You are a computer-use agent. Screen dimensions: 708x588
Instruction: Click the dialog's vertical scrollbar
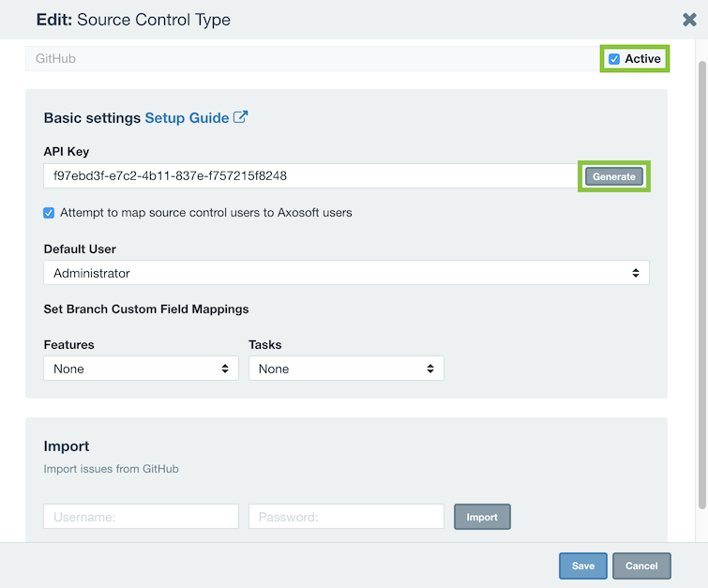click(702, 284)
